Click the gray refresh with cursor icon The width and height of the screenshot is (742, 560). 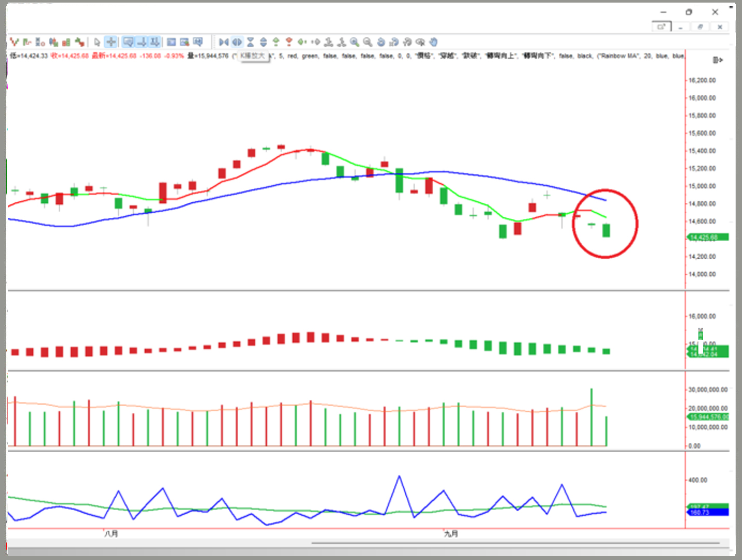pos(407,42)
